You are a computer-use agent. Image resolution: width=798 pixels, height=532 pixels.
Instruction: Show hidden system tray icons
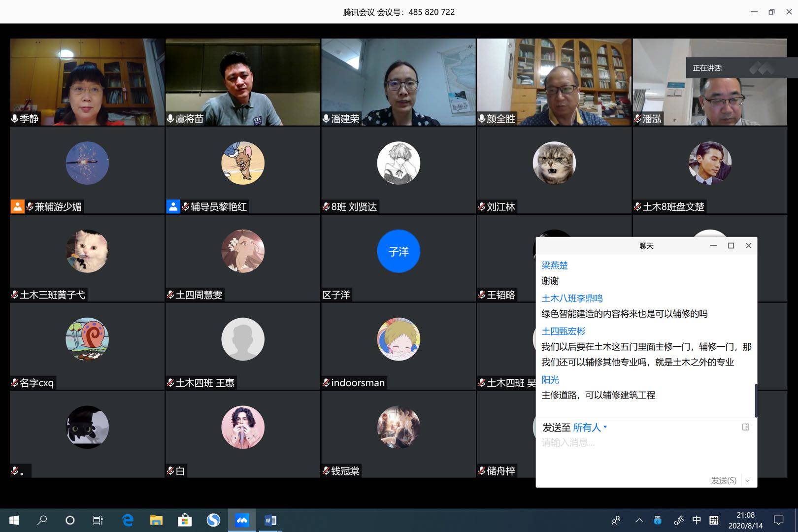(x=639, y=520)
